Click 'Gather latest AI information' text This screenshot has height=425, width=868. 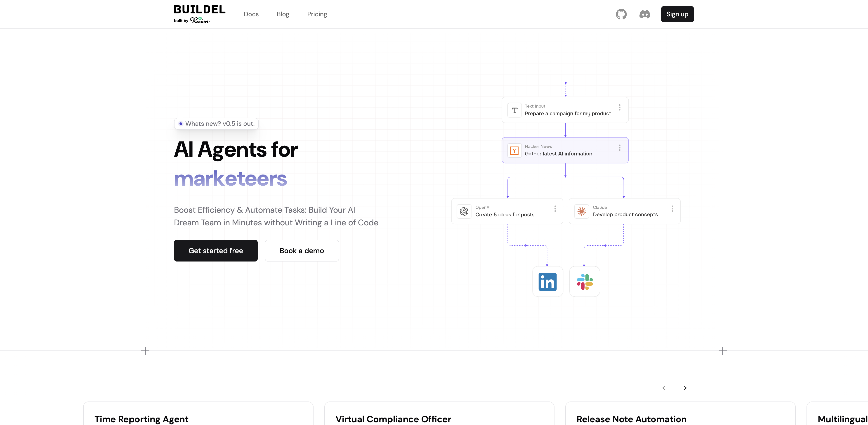[x=558, y=153]
